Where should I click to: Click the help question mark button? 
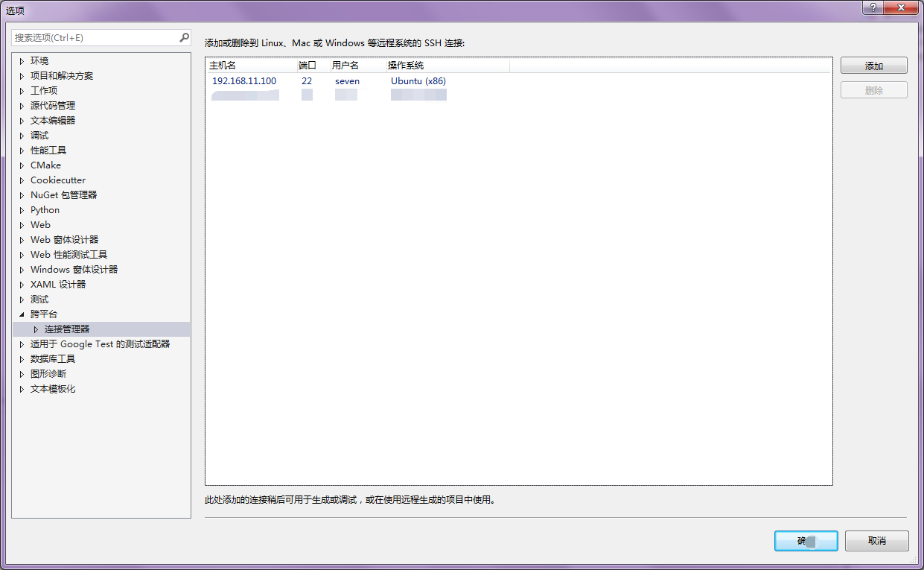pos(872,7)
